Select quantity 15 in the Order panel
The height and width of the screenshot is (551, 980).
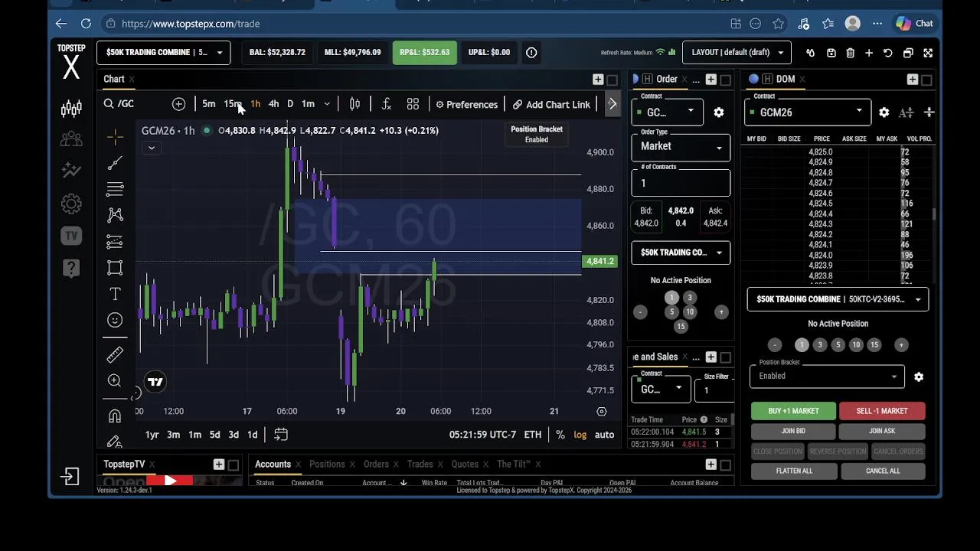tap(681, 327)
